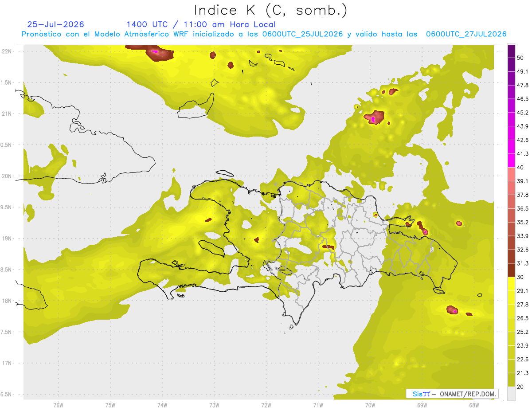Screen dimensions: 532x411
Task: Click the 19N latitude label
Action: [7, 239]
